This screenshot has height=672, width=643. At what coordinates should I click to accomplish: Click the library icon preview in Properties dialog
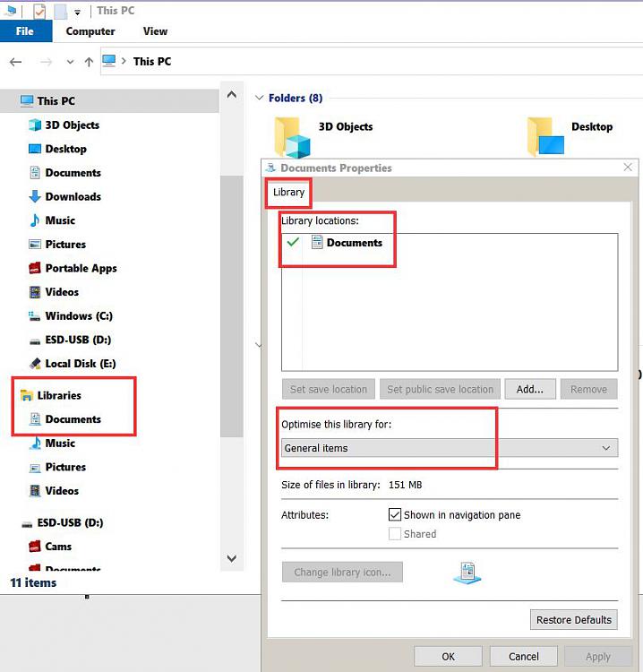(x=467, y=573)
